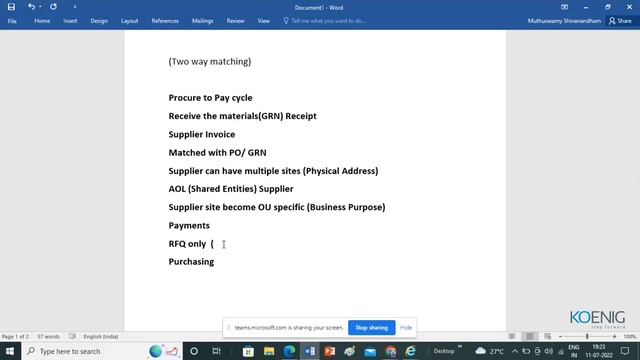Screen dimensions: 640x360
Task: Open Action Center notification icon
Action: pos(625,351)
